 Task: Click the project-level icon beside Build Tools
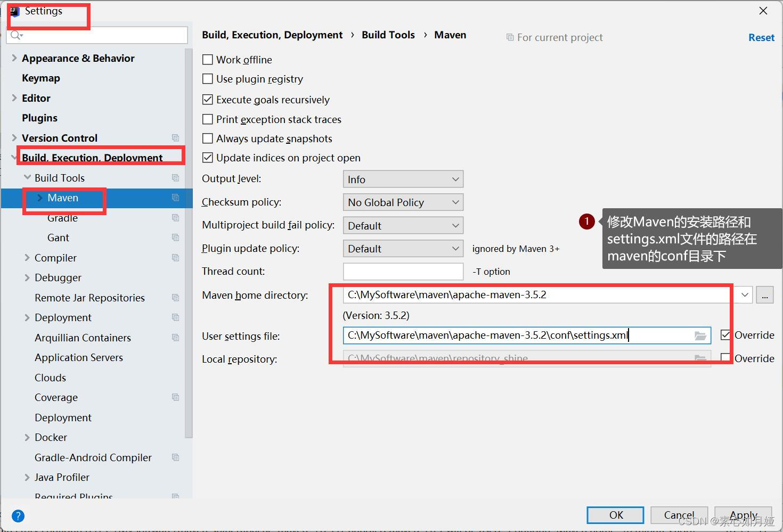175,178
